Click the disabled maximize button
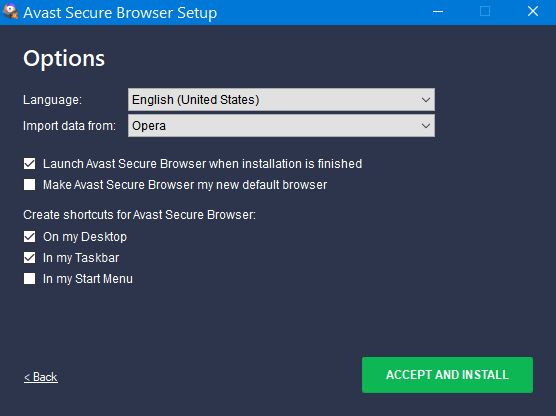This screenshot has width=556, height=416. pyautogui.click(x=485, y=11)
